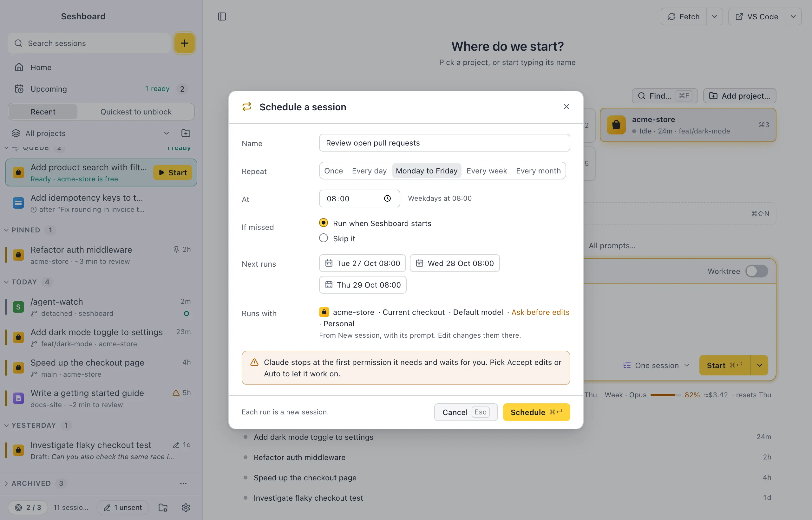Image resolution: width=812 pixels, height=520 pixels.
Task: Choose the Once repeat option
Action: pos(333,171)
